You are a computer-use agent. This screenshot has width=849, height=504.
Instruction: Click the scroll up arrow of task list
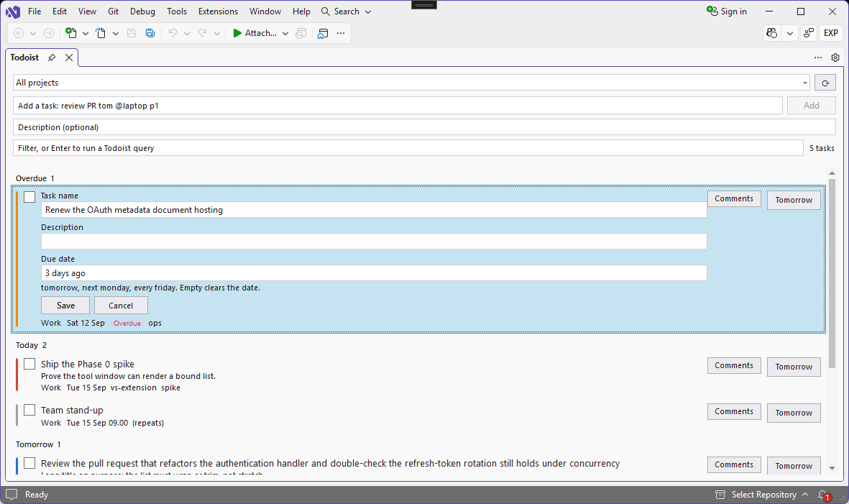click(x=832, y=173)
